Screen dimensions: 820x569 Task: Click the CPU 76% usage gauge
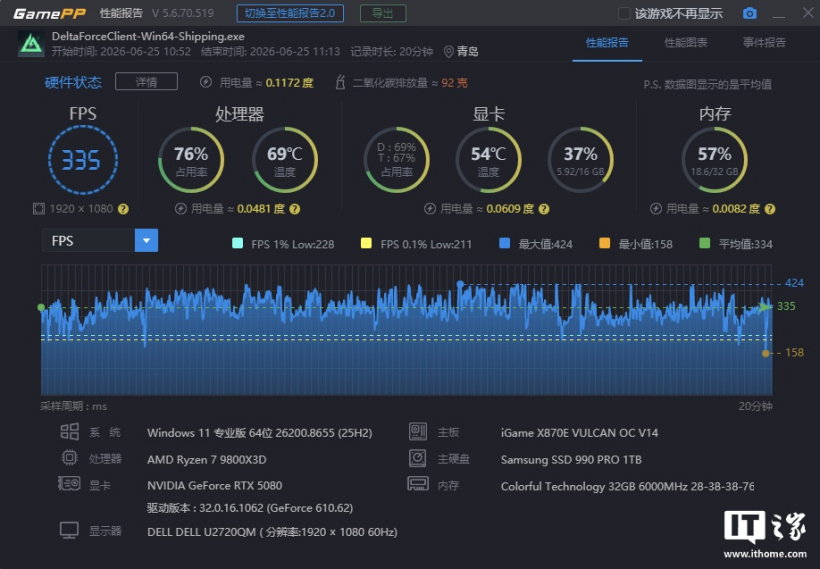pos(191,160)
